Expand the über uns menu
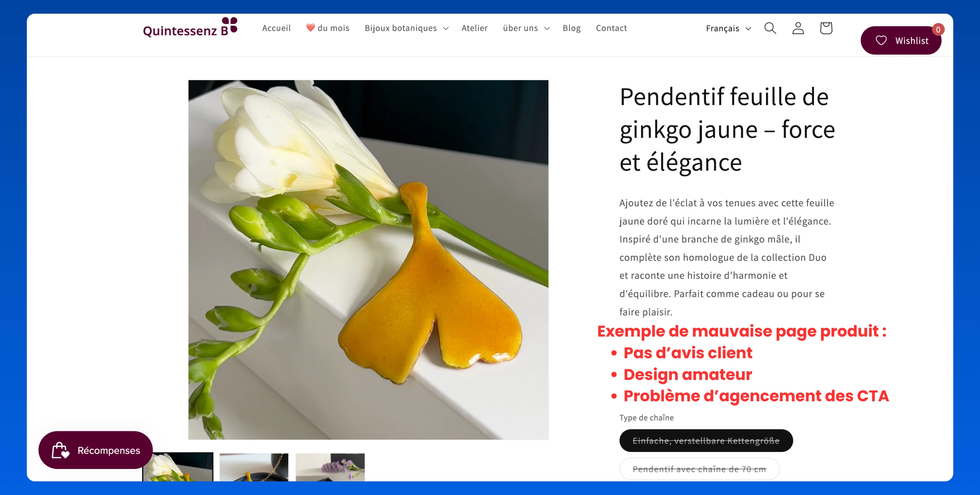Screen dimensions: 980x495 coord(526,28)
